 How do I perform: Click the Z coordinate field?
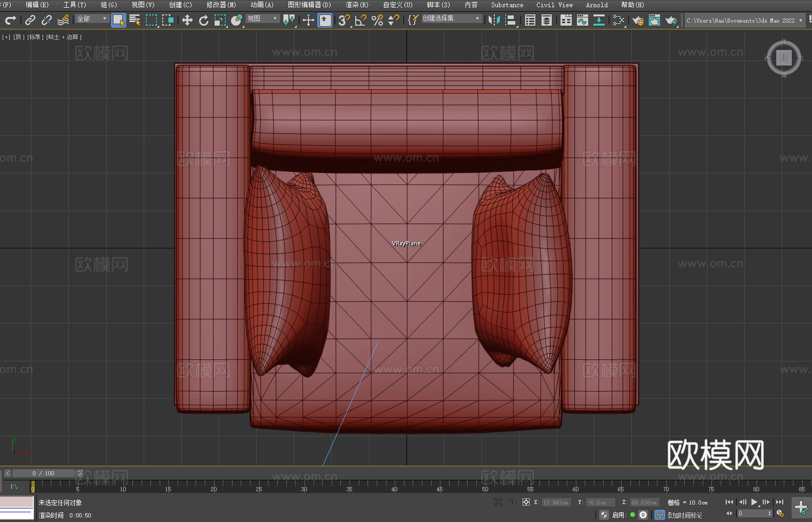pos(645,502)
